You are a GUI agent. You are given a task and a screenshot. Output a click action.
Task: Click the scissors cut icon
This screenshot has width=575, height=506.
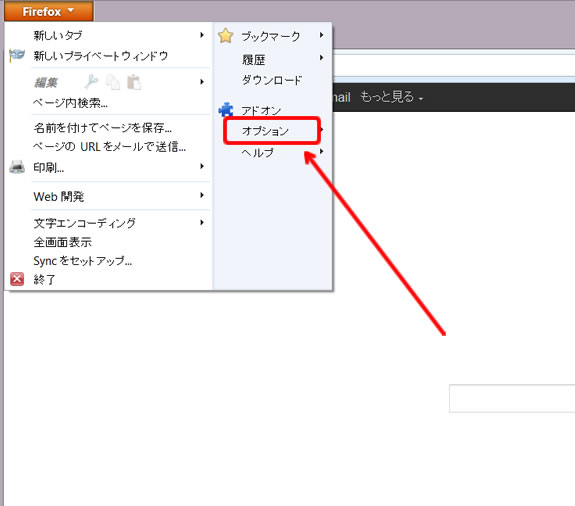click(91, 82)
